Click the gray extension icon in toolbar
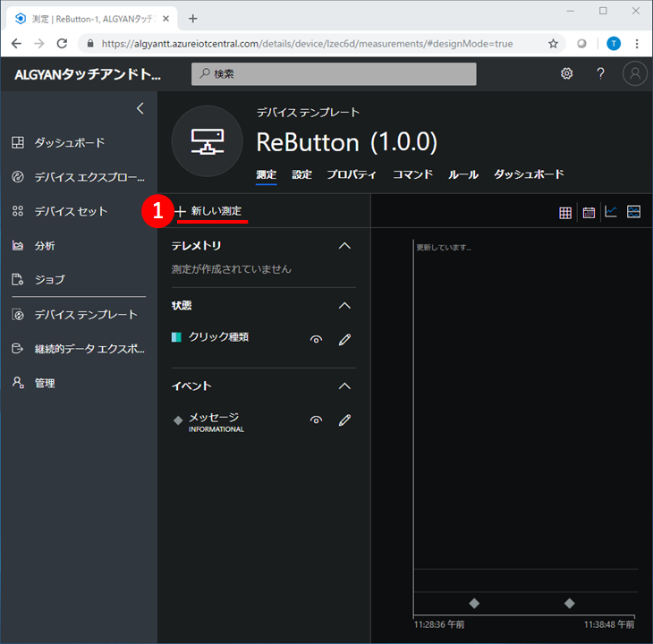The image size is (653, 644). coord(581,43)
